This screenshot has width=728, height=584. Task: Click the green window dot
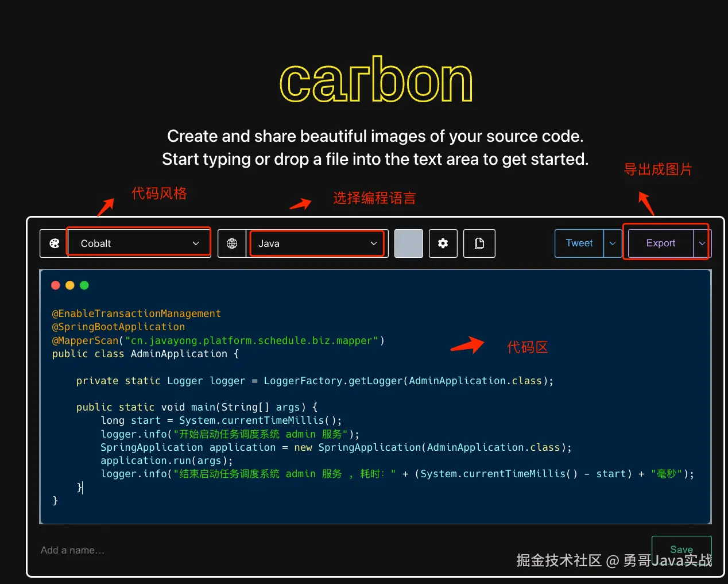tap(84, 285)
